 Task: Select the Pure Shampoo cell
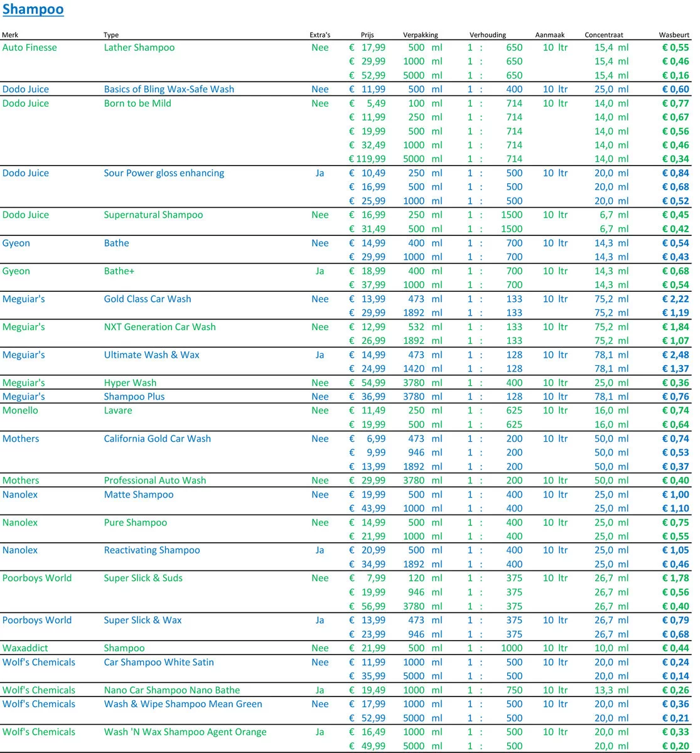pyautogui.click(x=136, y=523)
